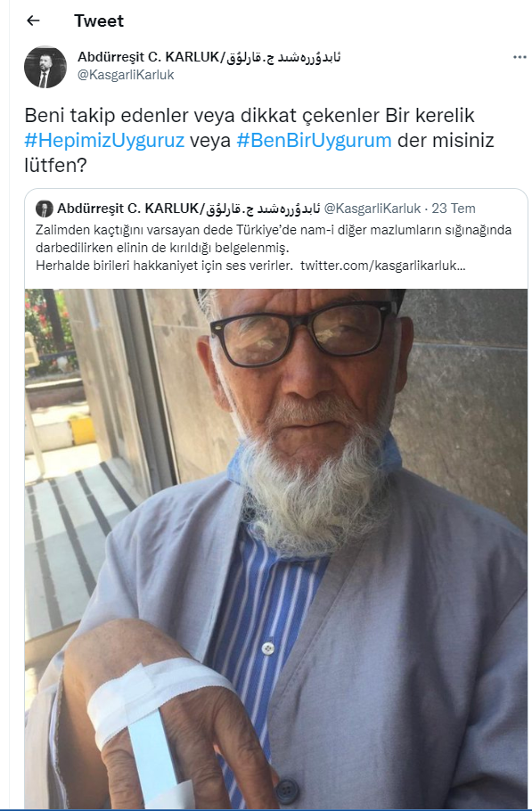Viewport: 532px width, 811px height.
Task: Open the photo of the elderly man
Action: 276,548
